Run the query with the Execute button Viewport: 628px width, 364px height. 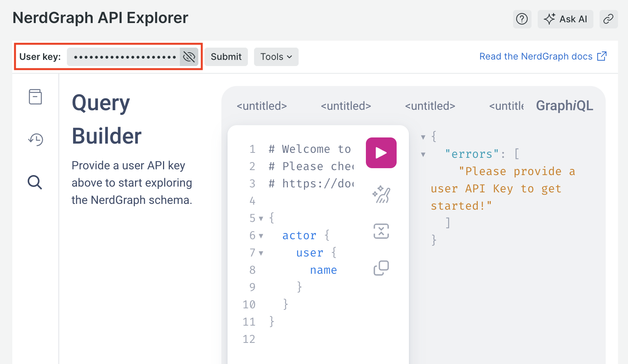click(x=381, y=152)
